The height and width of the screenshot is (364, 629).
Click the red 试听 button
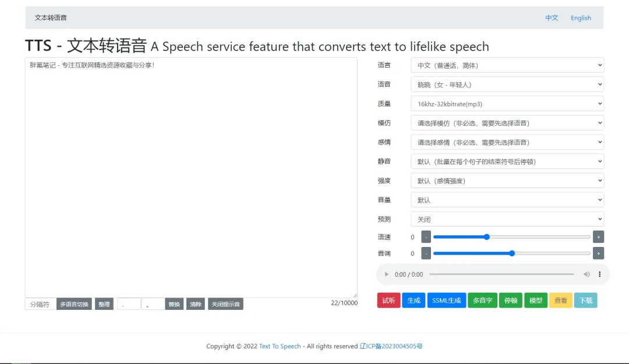388,301
